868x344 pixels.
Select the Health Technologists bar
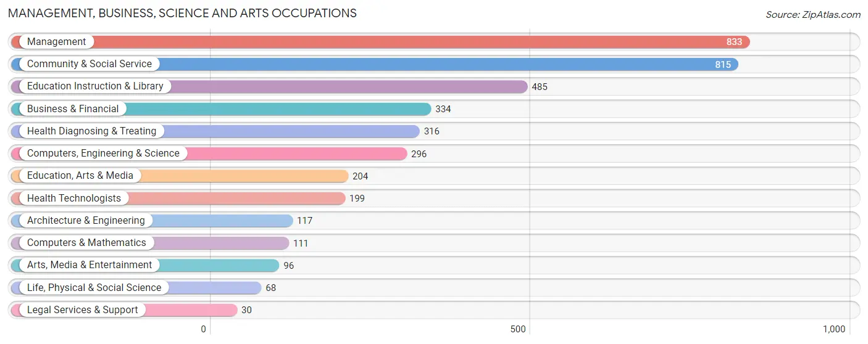pos(178,198)
